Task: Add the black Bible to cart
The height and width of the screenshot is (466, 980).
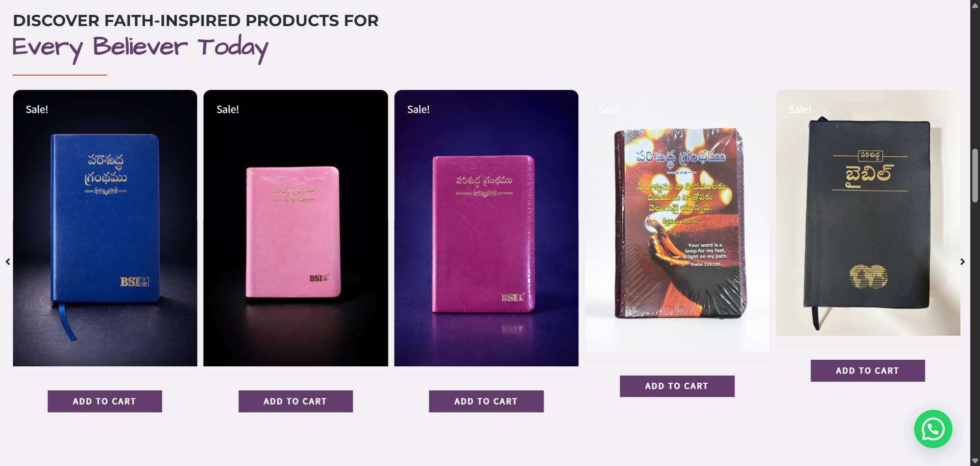Action: click(867, 370)
